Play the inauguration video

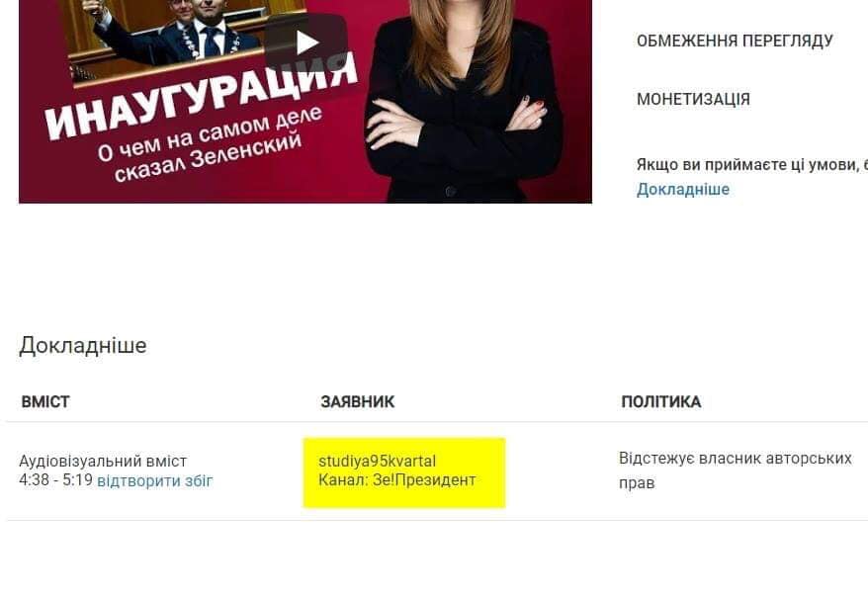[306, 43]
